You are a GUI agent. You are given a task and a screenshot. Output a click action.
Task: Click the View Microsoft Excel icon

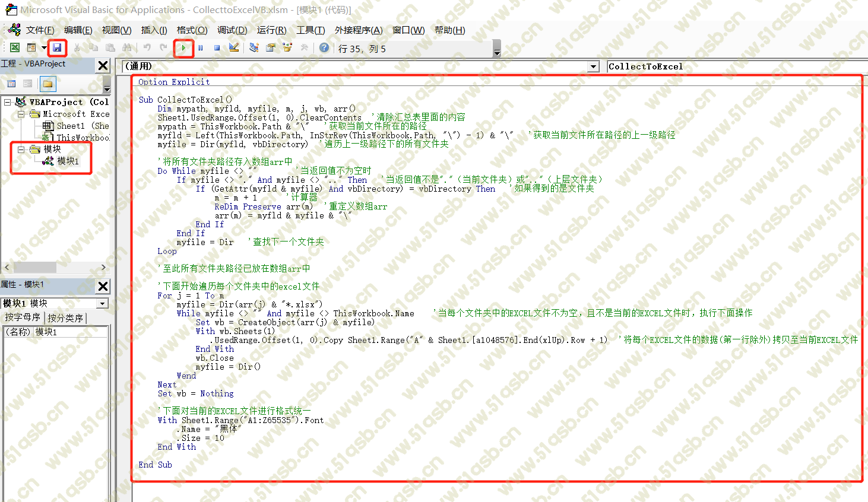coord(15,47)
